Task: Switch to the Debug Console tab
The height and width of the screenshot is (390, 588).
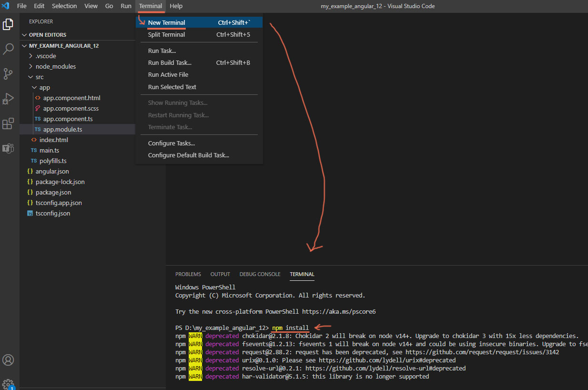Action: click(x=260, y=274)
